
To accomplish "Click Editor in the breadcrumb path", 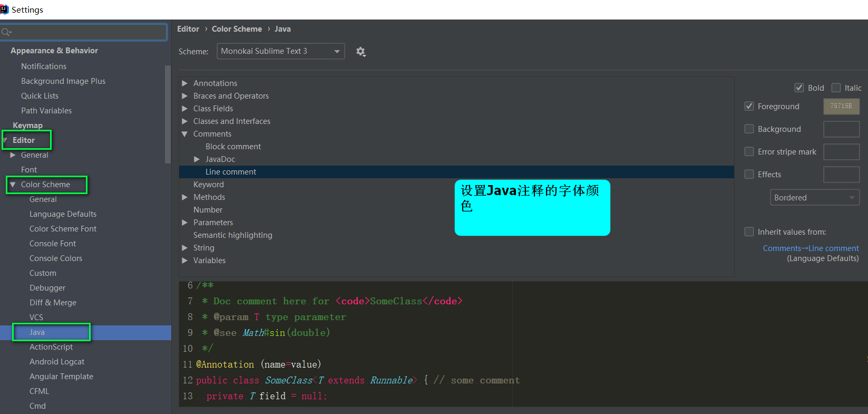I will pyautogui.click(x=188, y=29).
